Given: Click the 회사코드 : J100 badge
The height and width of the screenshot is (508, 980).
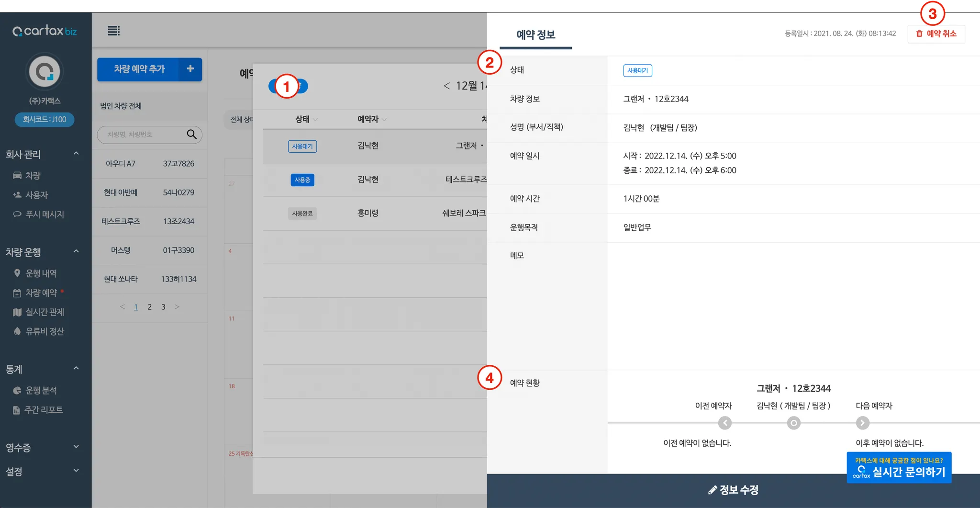Looking at the screenshot, I should pos(45,119).
